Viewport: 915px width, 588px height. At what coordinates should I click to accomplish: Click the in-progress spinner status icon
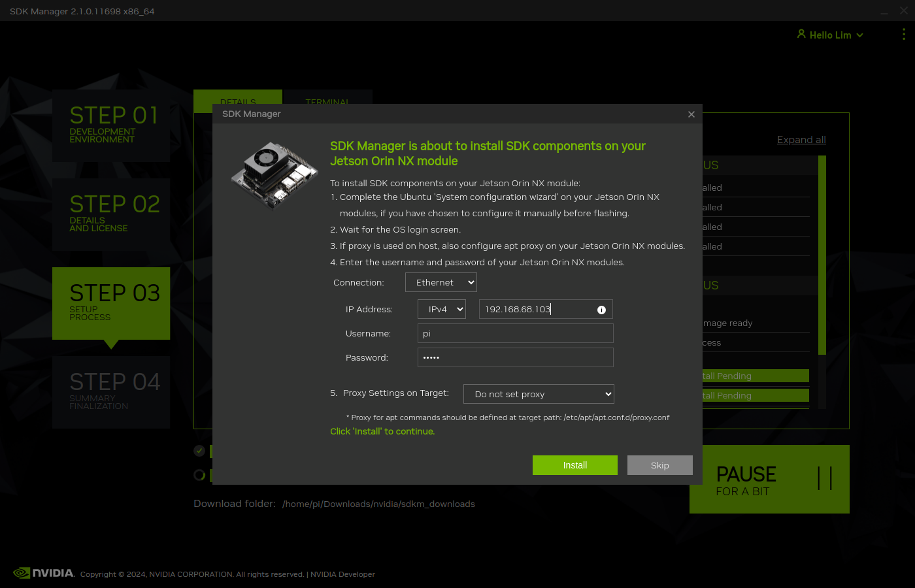[x=199, y=475]
